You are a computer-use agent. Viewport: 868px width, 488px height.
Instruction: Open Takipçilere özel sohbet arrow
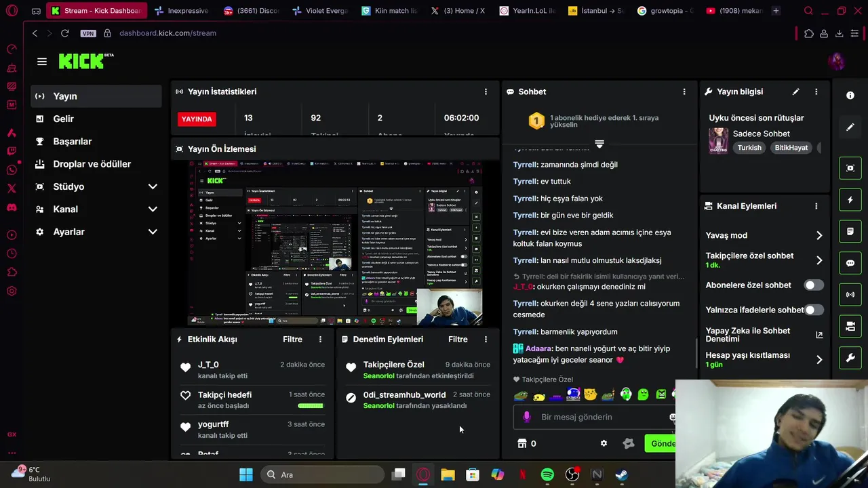pos(819,260)
